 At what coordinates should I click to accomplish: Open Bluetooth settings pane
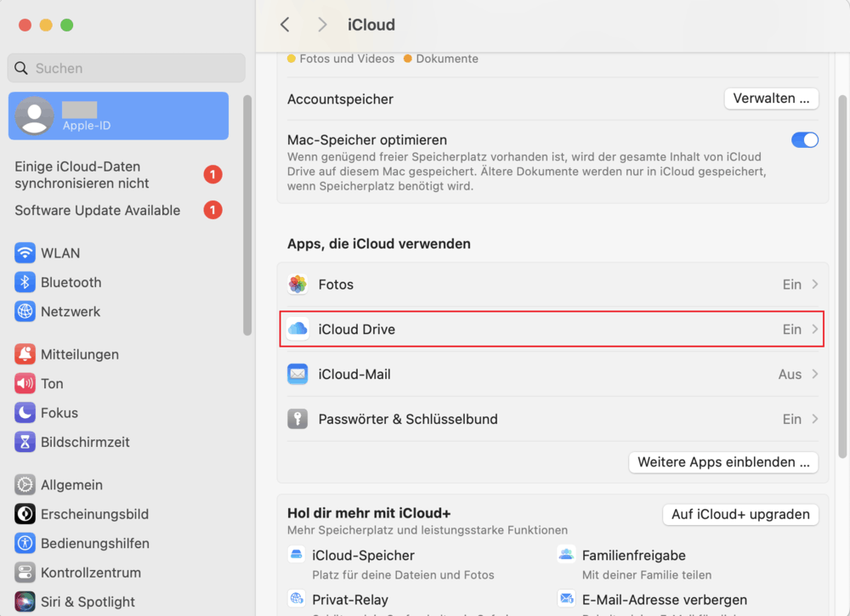click(x=119, y=282)
